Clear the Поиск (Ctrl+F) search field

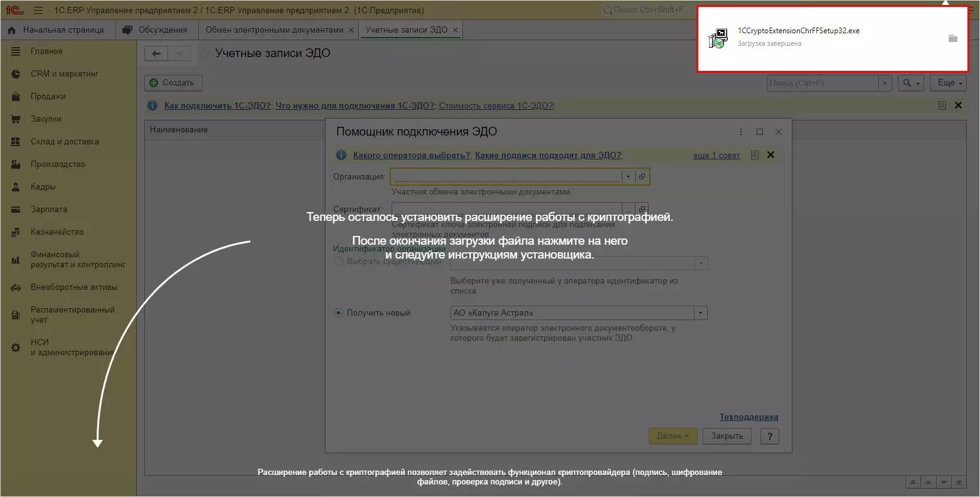pyautogui.click(x=885, y=83)
